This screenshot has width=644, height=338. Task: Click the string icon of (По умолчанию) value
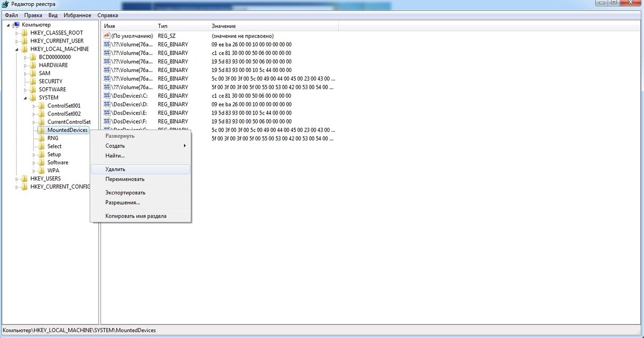coord(107,35)
